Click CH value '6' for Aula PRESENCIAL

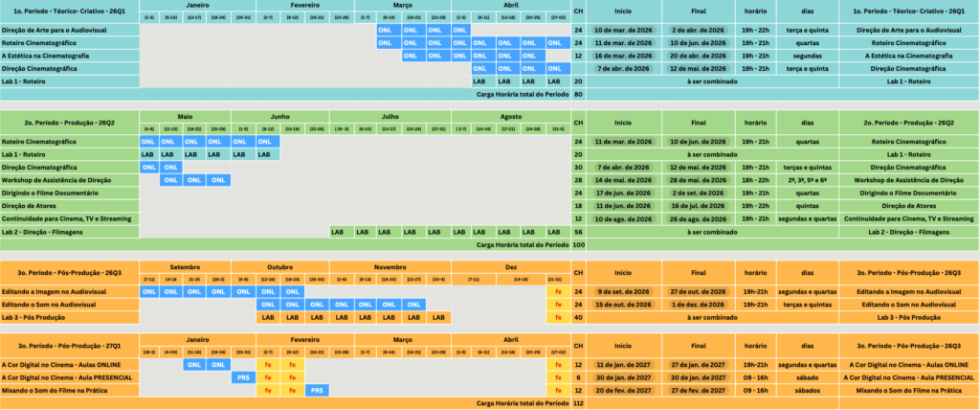[x=578, y=377]
